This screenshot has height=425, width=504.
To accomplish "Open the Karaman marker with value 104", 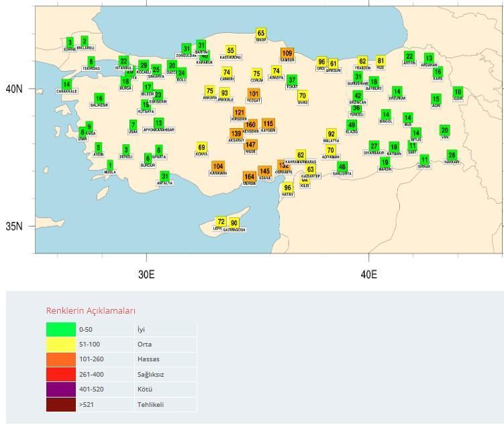I will 217,166.
